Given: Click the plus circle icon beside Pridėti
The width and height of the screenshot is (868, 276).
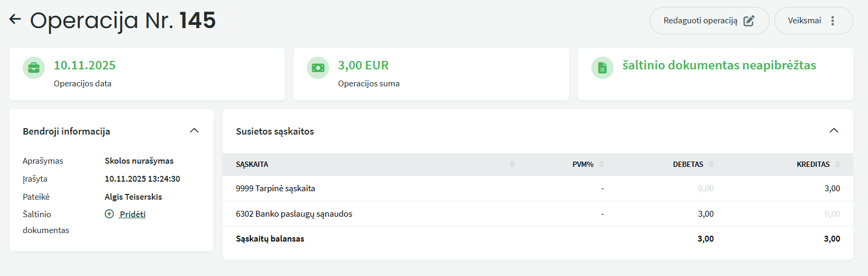Looking at the screenshot, I should (109, 214).
